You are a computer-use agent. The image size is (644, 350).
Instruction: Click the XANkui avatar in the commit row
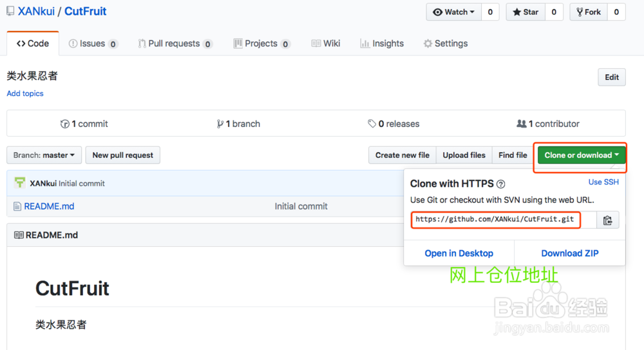click(x=20, y=182)
